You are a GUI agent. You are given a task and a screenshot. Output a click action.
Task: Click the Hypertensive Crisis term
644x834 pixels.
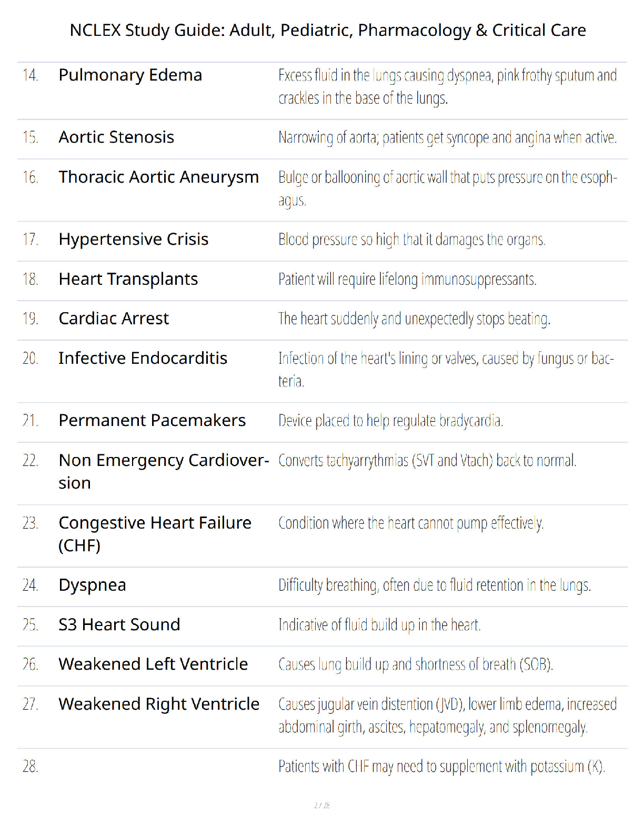coord(134,240)
